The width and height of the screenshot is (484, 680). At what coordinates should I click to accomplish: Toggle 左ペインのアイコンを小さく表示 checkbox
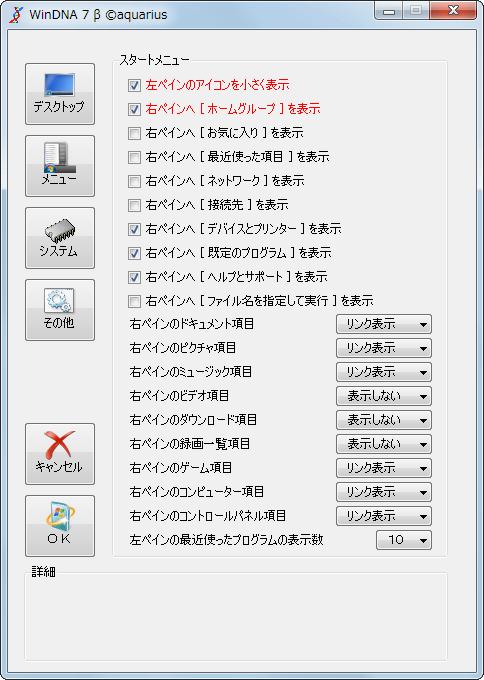pos(134,85)
